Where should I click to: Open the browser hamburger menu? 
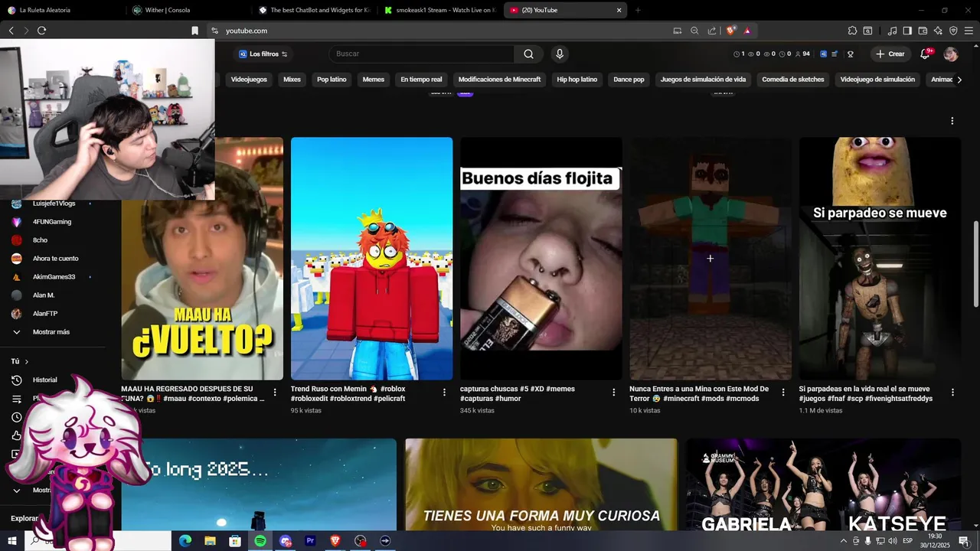tap(969, 31)
